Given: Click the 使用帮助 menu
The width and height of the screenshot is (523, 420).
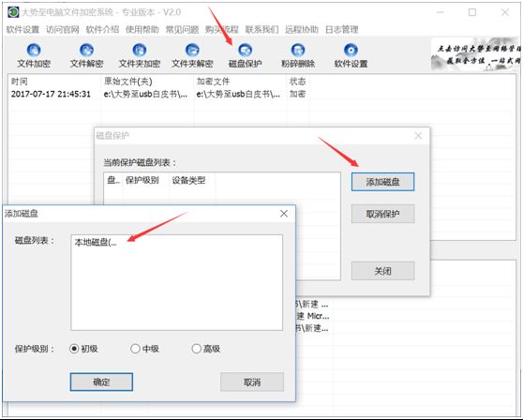Looking at the screenshot, I should point(142,30).
